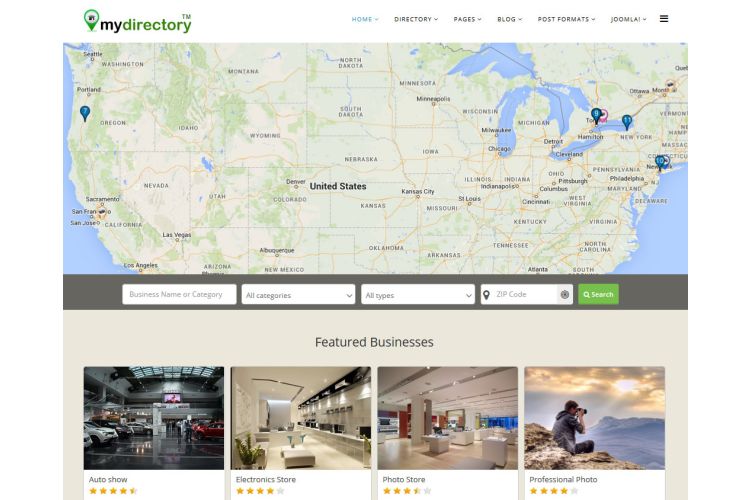This screenshot has width=750, height=500.
Task: Click map pin number 11 in New York state
Action: click(627, 122)
